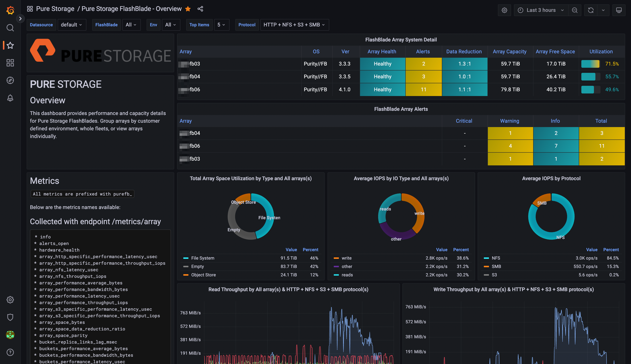The height and width of the screenshot is (364, 631).
Task: Open the refresh interval dropdown arrow
Action: tap(603, 10)
